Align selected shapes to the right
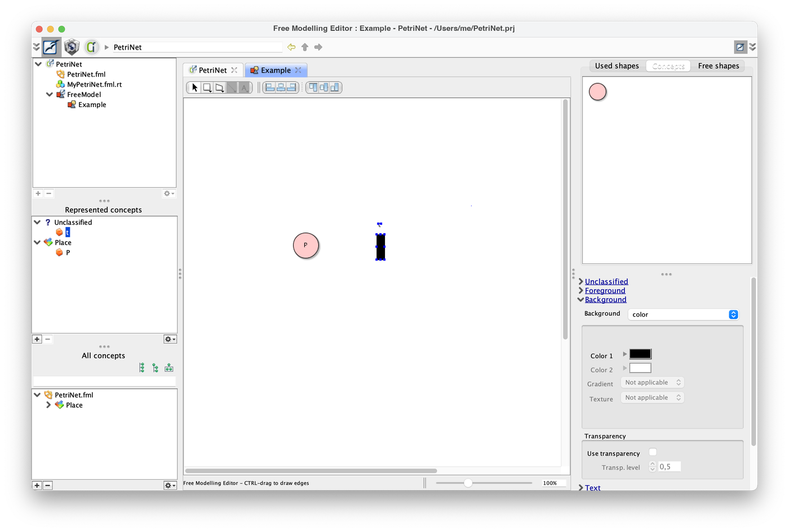789x532 pixels. coord(292,87)
